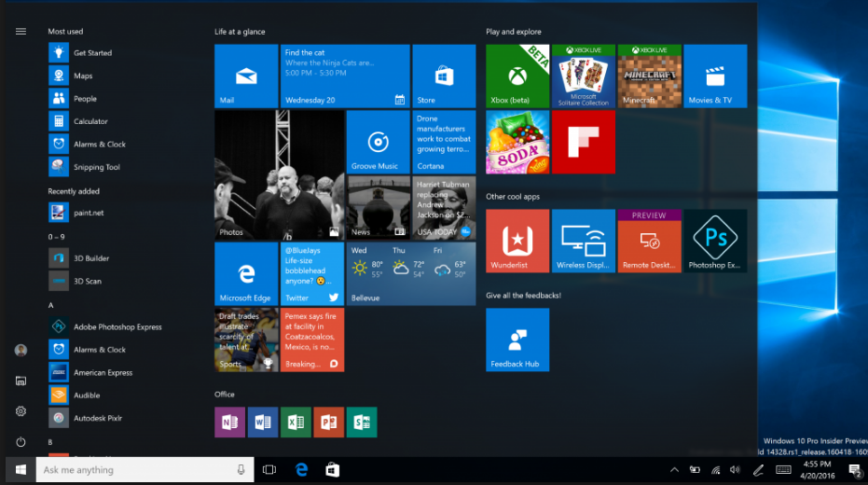This screenshot has width=868, height=485.
Task: Open touch keyboard icon in tray
Action: click(x=783, y=470)
